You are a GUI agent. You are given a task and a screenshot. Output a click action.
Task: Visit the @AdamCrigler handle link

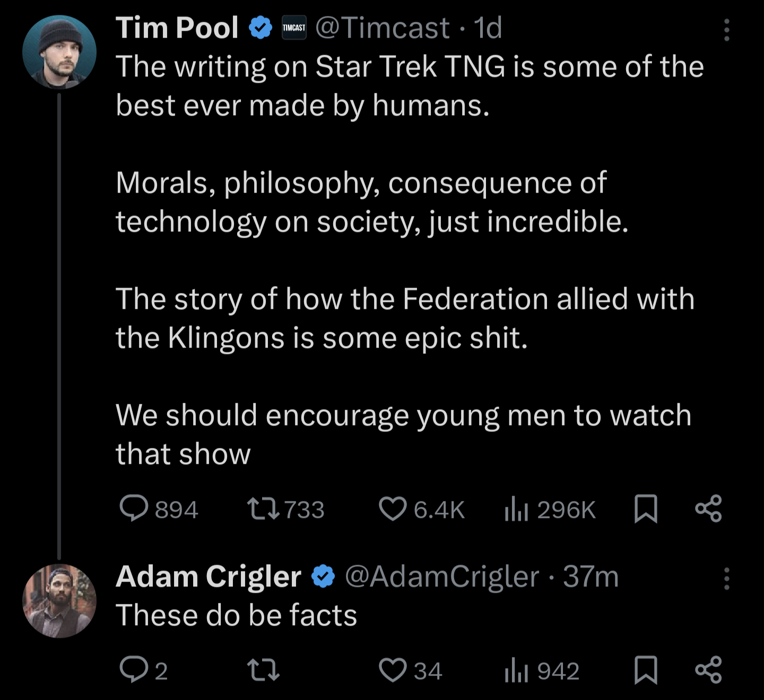[442, 576]
